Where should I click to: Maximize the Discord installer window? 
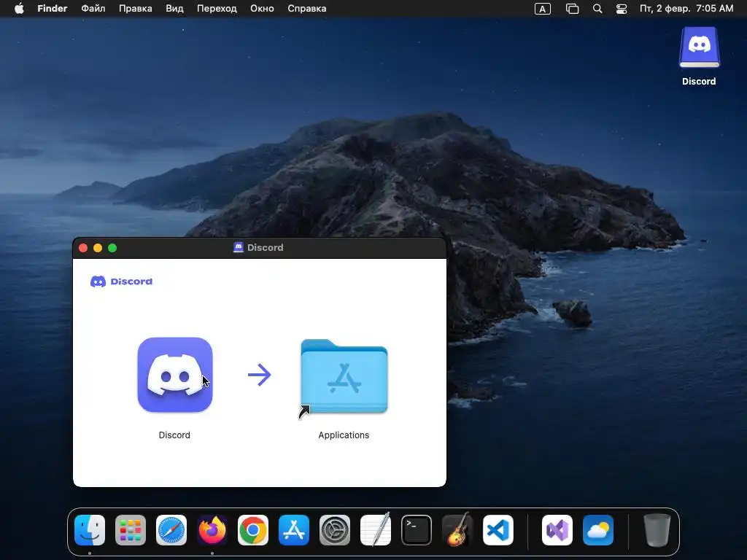112,248
